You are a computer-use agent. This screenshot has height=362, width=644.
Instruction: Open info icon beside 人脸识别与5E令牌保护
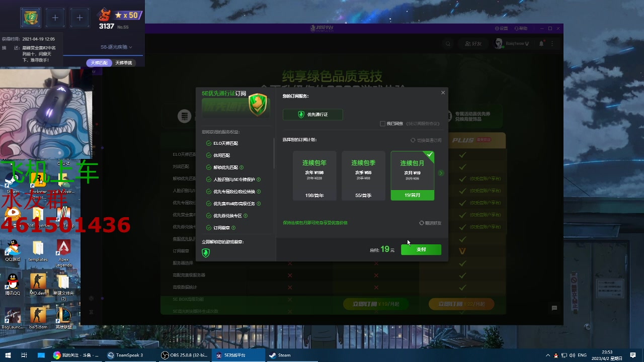click(259, 179)
